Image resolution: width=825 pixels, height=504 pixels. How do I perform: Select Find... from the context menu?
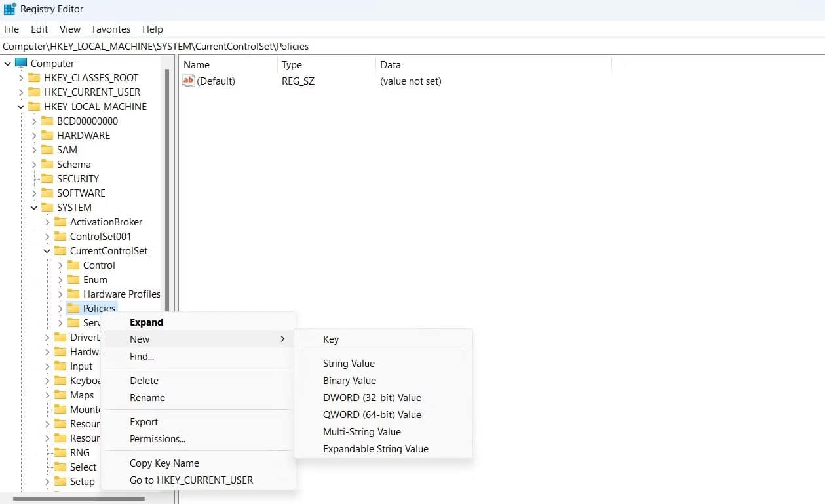coord(142,356)
